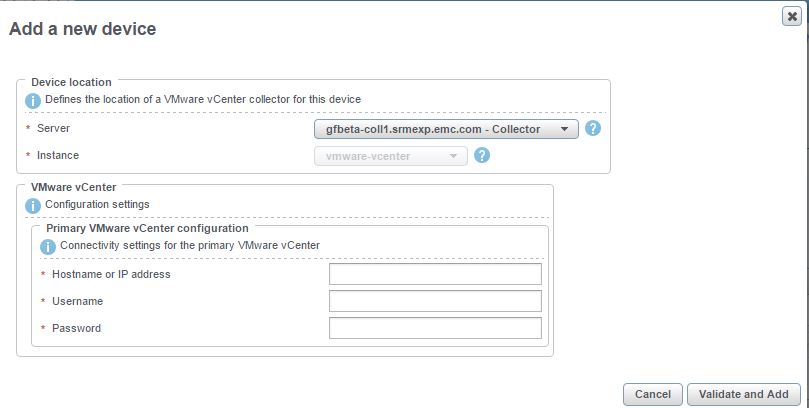This screenshot has height=408, width=809.
Task: Click the Primary VMware vCenter configuration heading
Action: tap(147, 228)
